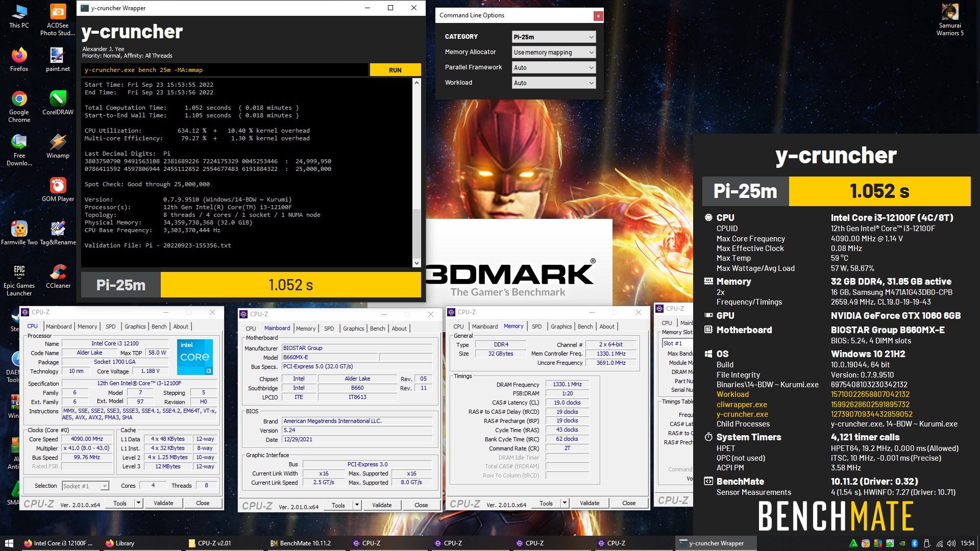Open Memory tab in CPU-Z Mainboard window
The height and width of the screenshot is (551, 980).
(x=306, y=329)
